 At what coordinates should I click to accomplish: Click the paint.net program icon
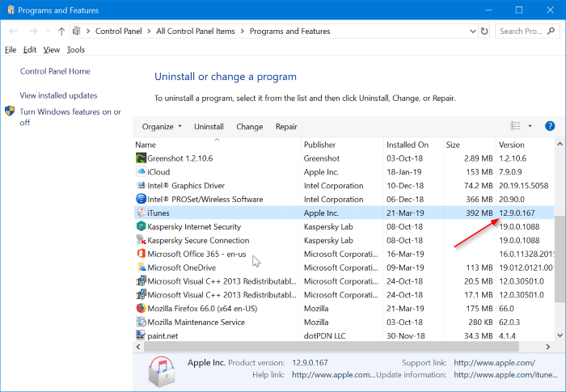click(x=141, y=335)
